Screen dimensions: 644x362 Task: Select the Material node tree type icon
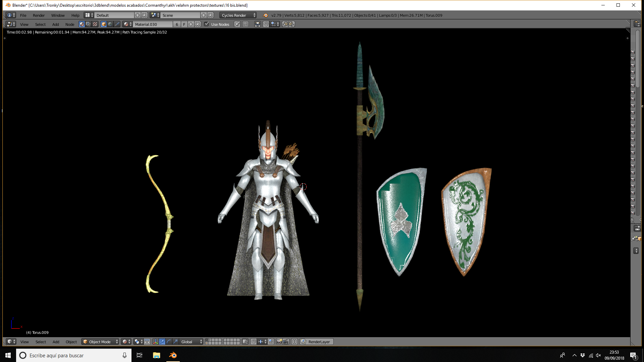click(82, 24)
